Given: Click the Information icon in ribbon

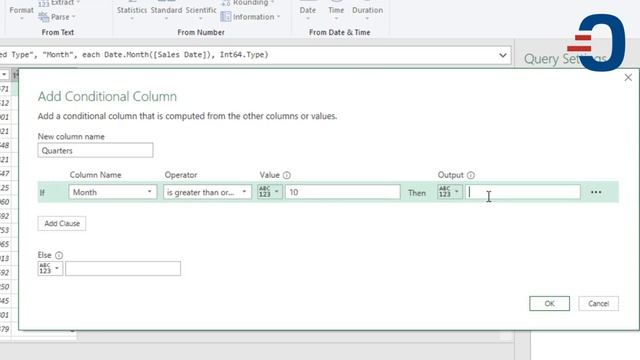Looking at the screenshot, I should pos(226,17).
